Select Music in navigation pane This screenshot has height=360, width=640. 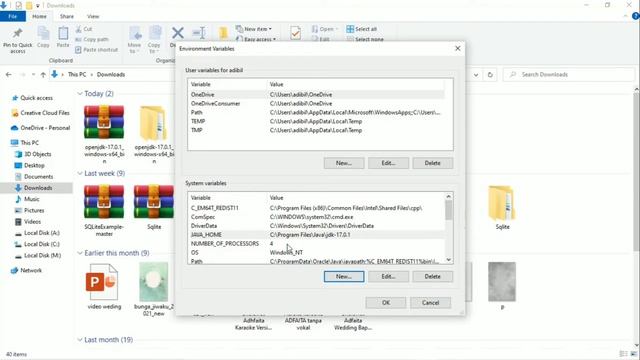point(31,199)
